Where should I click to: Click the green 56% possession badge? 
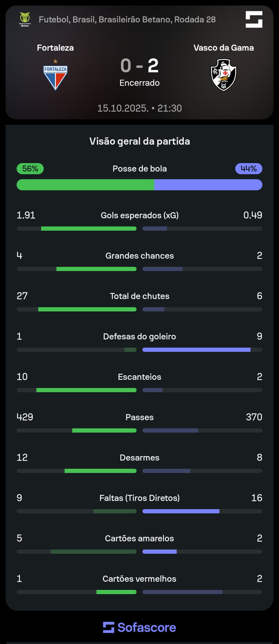point(30,169)
